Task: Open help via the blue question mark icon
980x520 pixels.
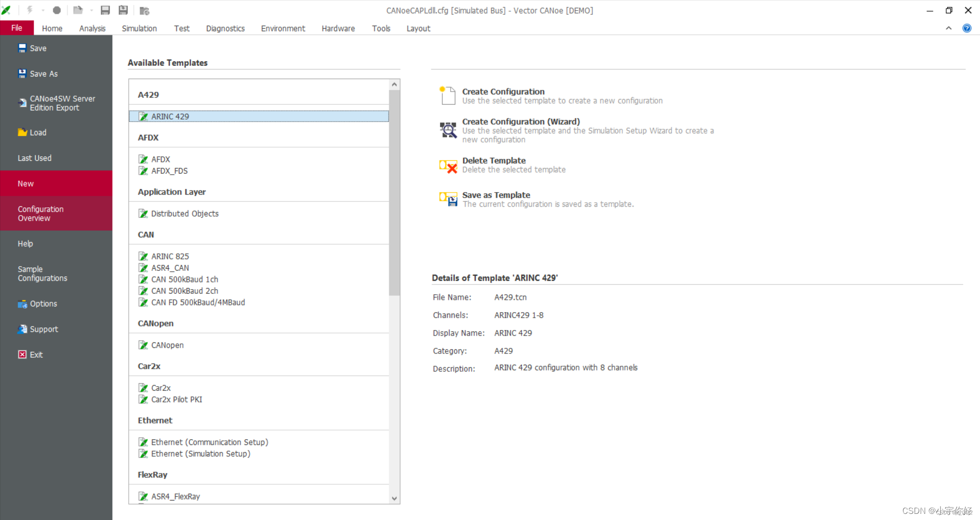Action: point(967,28)
